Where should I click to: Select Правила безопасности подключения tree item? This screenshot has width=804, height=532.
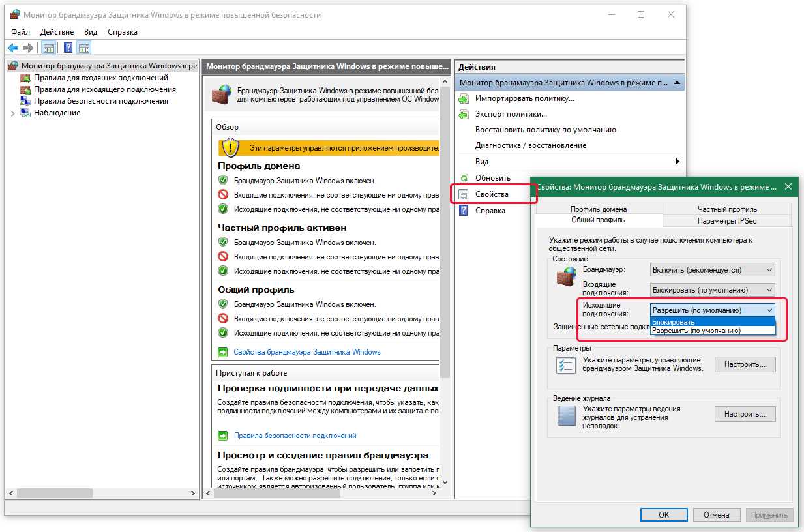pyautogui.click(x=100, y=101)
